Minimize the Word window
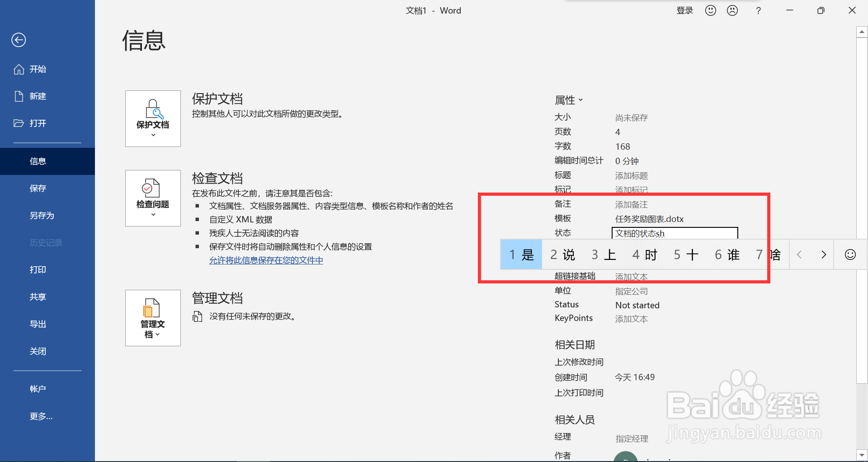This screenshot has width=868, height=462. (x=790, y=10)
